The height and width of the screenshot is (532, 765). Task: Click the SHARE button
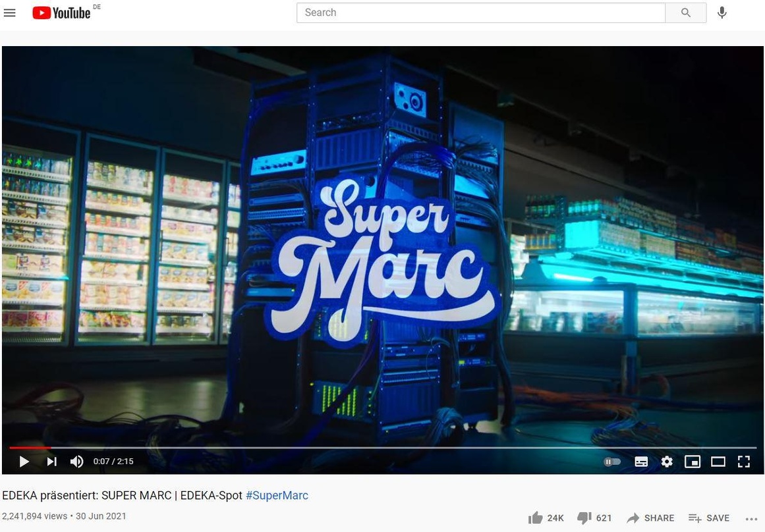(x=650, y=518)
